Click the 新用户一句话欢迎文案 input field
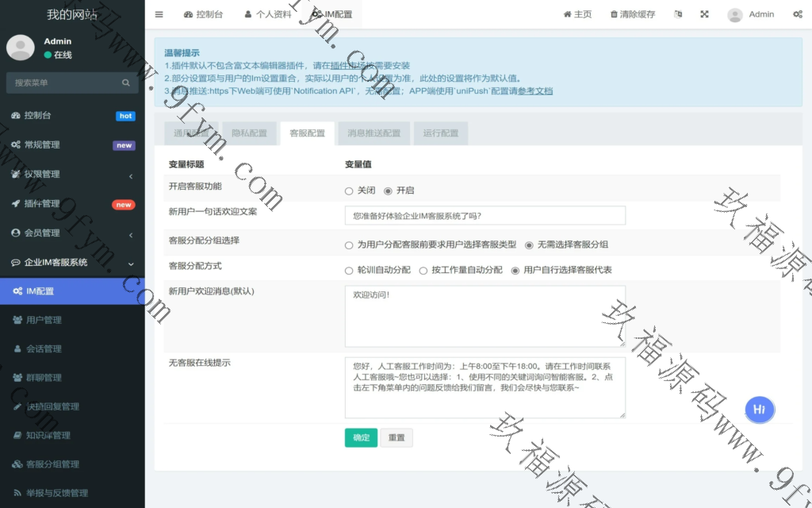Viewport: 812px width, 508px height. (485, 215)
